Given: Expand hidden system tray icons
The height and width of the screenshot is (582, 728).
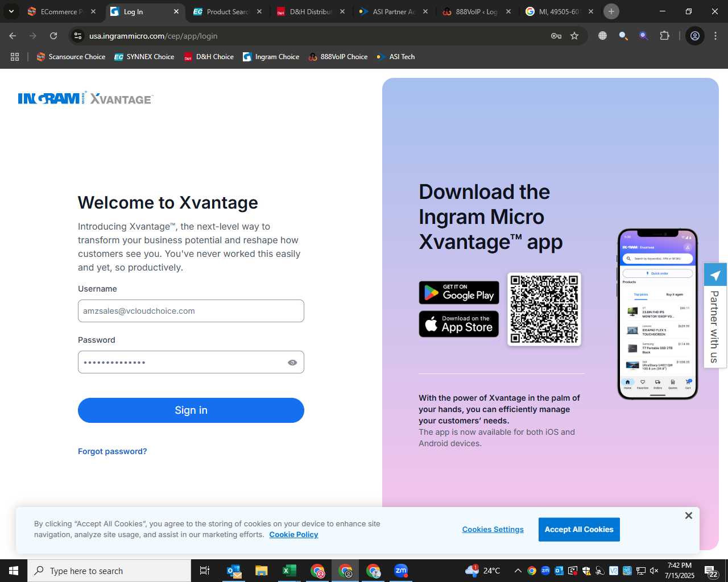Looking at the screenshot, I should 518,571.
